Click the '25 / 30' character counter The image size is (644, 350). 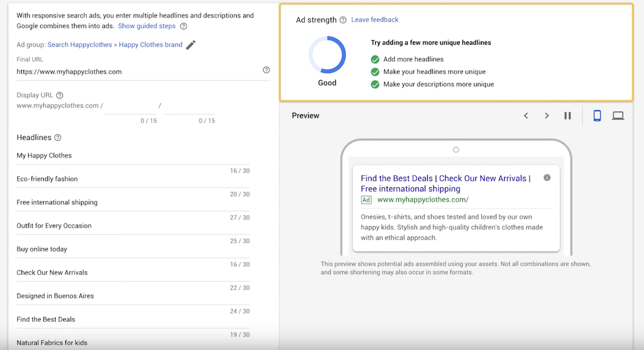(240, 241)
